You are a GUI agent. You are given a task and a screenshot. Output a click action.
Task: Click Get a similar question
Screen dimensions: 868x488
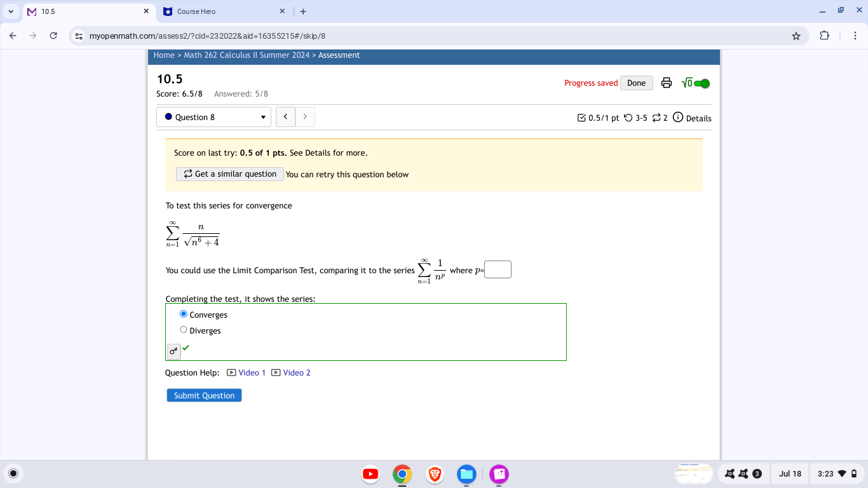pyautogui.click(x=229, y=173)
